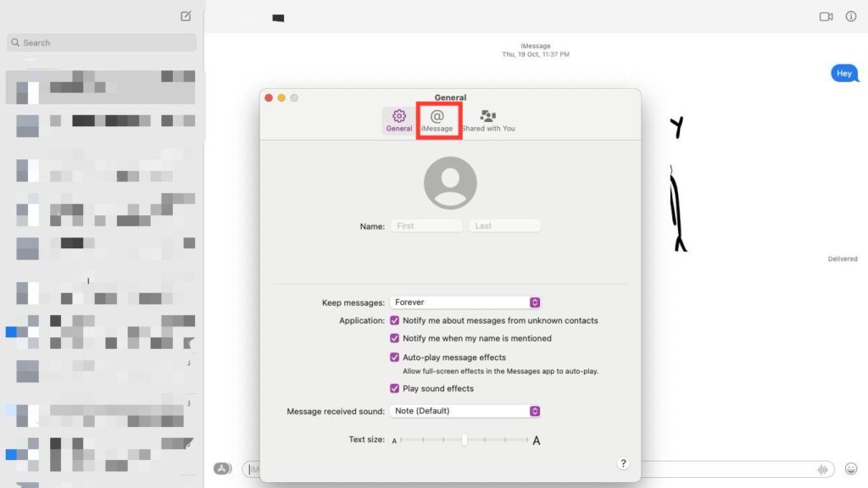The image size is (868, 488).
Task: Uncheck Play sound effects
Action: click(x=394, y=388)
